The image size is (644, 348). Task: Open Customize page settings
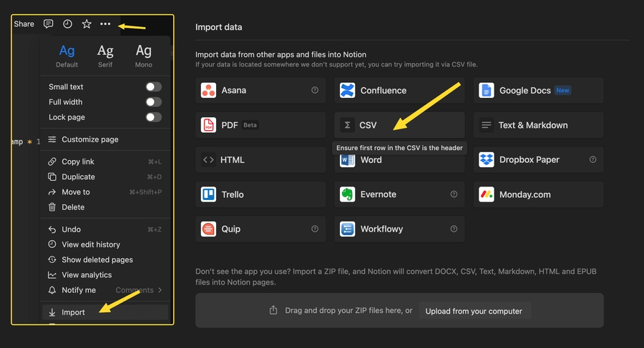tap(89, 139)
